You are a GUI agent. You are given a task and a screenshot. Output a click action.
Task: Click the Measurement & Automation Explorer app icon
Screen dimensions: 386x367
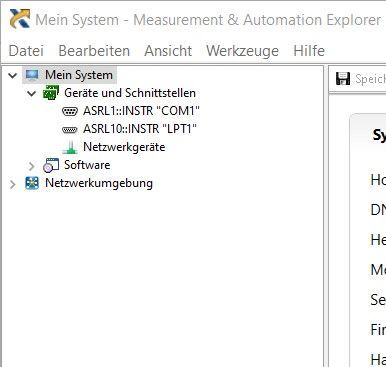coord(20,19)
